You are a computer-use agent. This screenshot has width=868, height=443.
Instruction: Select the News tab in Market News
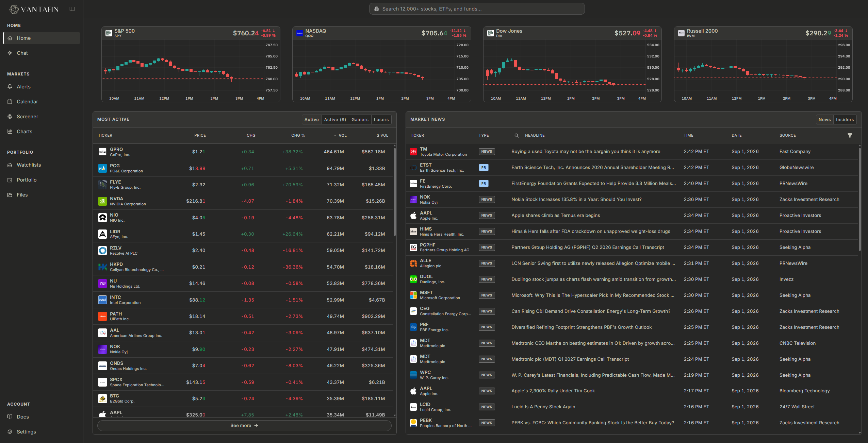pyautogui.click(x=824, y=120)
